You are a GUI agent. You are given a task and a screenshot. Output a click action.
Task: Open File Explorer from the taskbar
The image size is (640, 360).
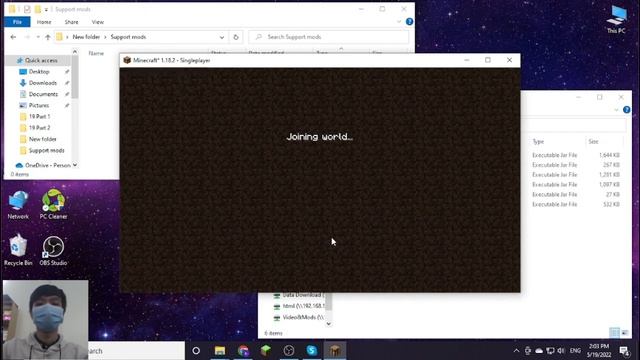[220, 351]
